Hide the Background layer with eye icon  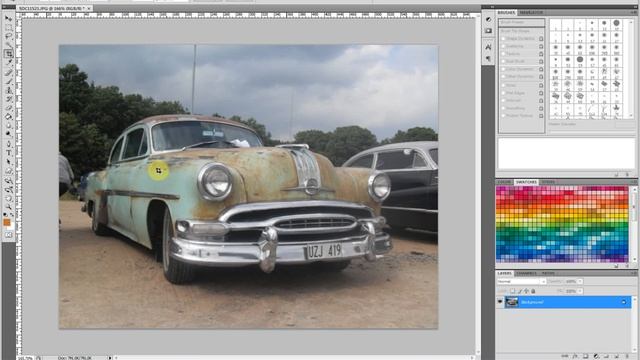pos(500,302)
